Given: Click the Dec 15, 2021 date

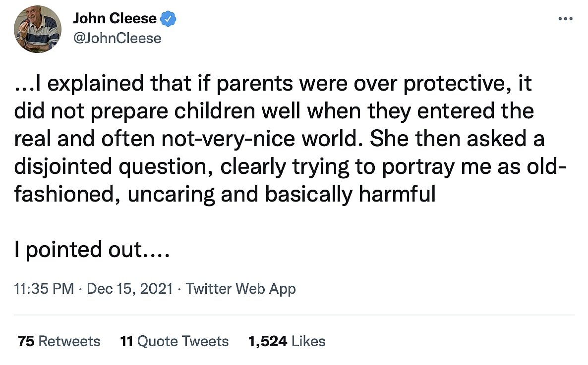Looking at the screenshot, I should (129, 289).
